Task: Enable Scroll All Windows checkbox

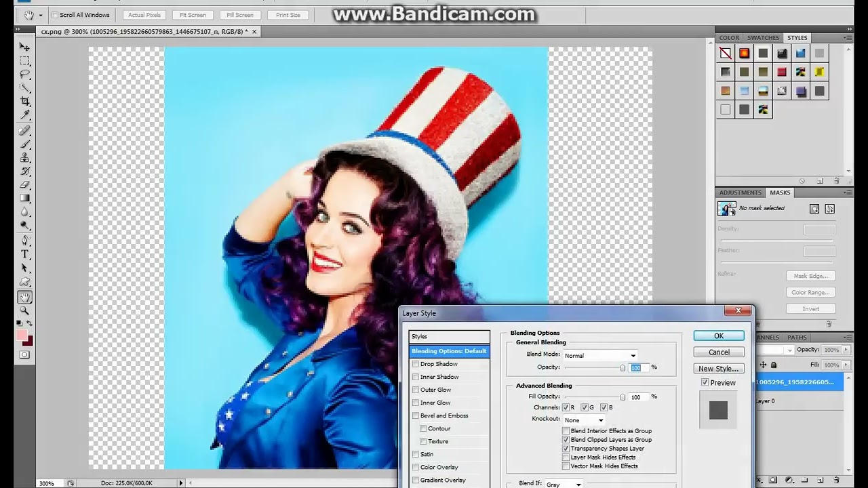Action: coord(55,15)
